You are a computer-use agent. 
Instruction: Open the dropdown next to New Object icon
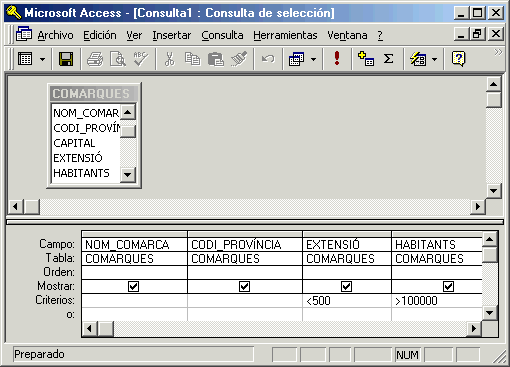(x=434, y=59)
